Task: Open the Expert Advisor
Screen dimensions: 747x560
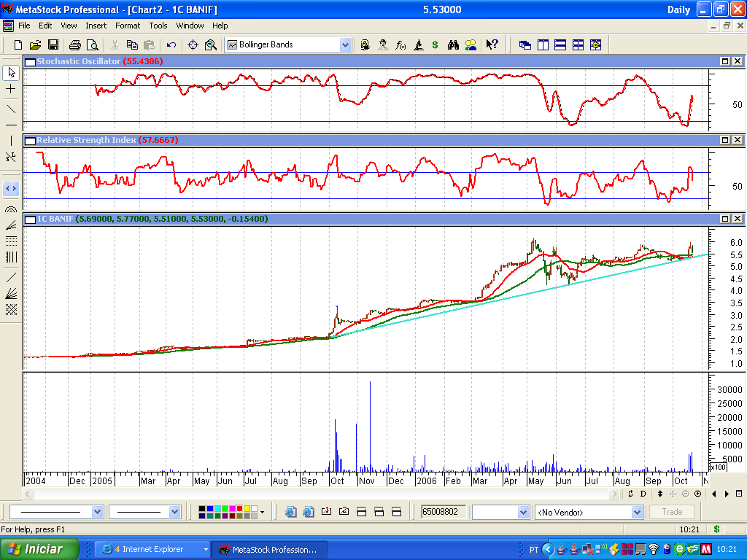Action: click(382, 44)
